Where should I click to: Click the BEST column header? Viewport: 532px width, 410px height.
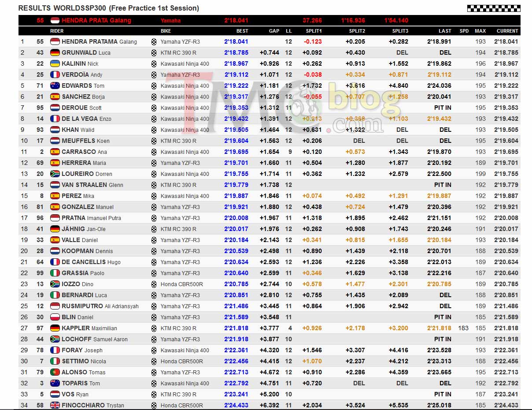coord(242,31)
